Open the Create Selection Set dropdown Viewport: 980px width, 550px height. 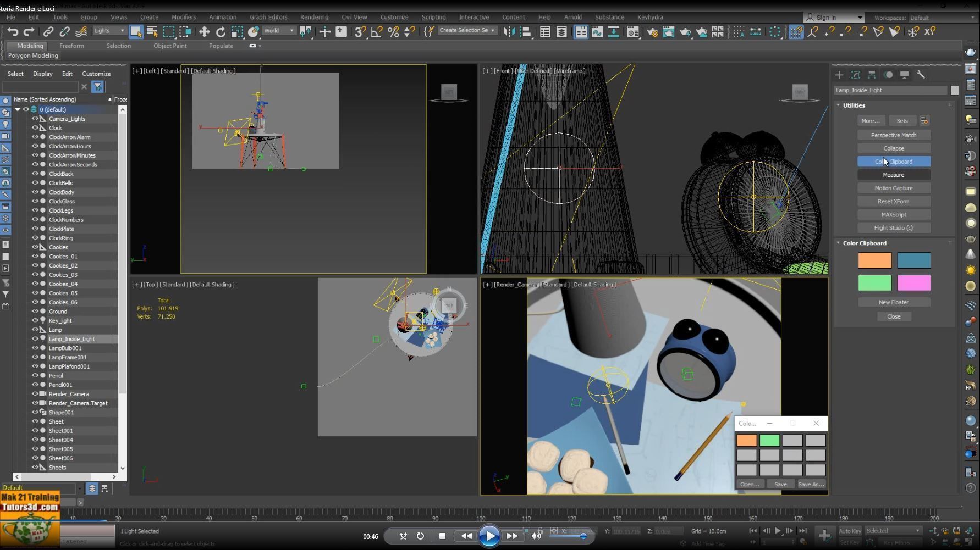pos(467,31)
